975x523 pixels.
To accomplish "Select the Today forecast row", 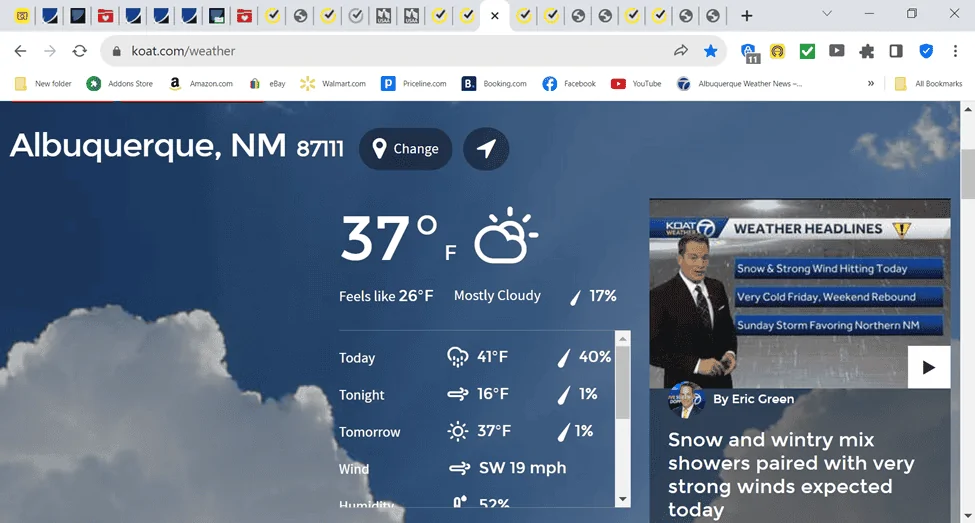I will point(476,357).
